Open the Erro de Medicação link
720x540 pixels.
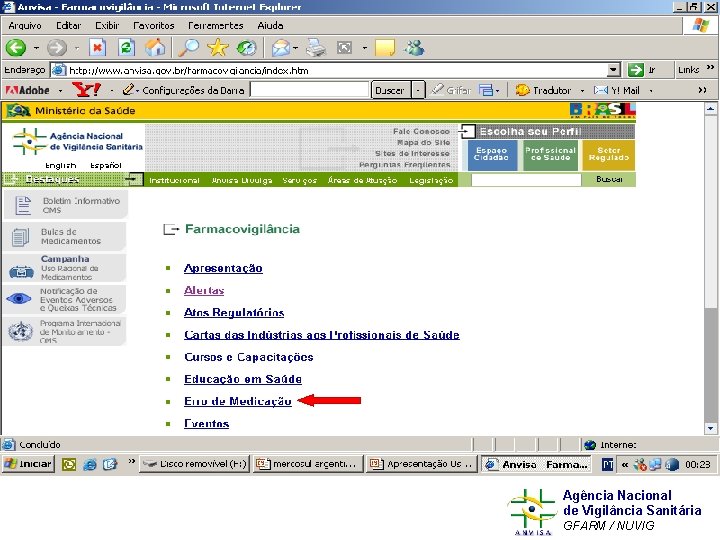(237, 401)
